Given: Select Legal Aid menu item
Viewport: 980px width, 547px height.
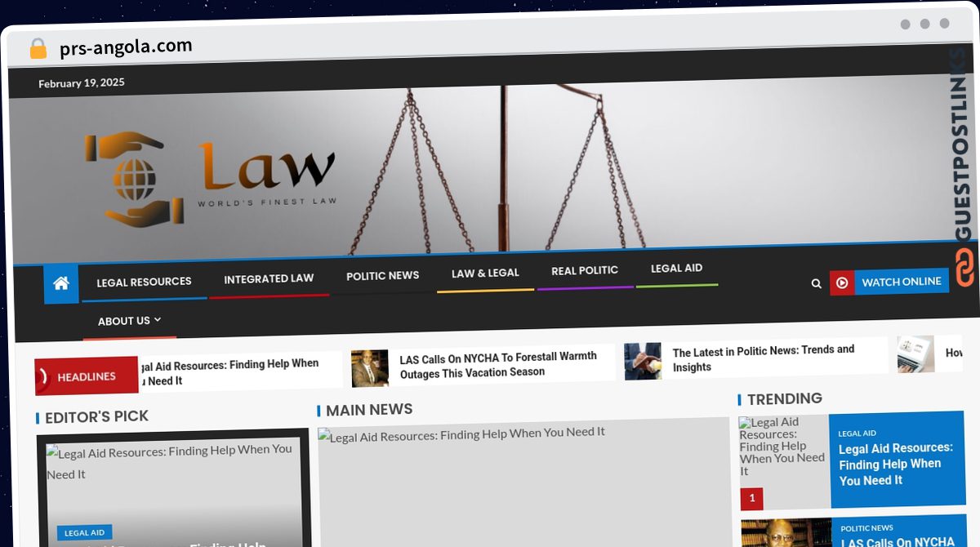Looking at the screenshot, I should [676, 268].
